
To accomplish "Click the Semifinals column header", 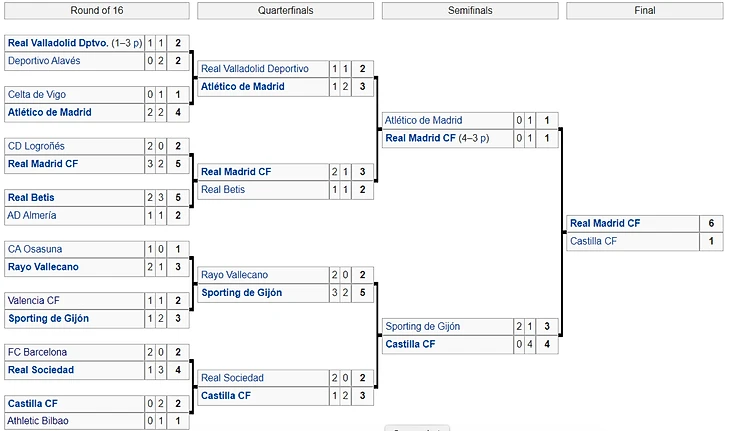I will [469, 11].
